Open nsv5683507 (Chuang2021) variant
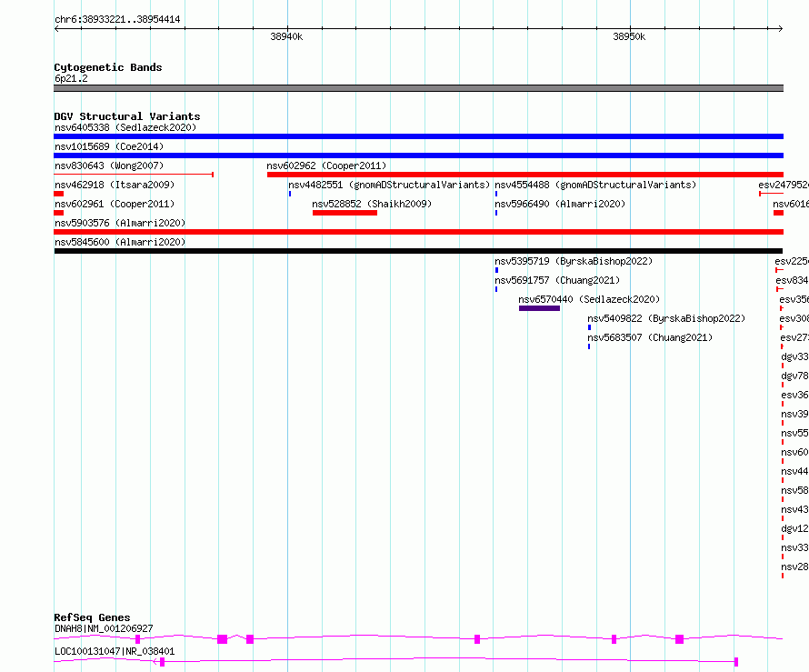Image resolution: width=809 pixels, height=672 pixels. click(650, 337)
